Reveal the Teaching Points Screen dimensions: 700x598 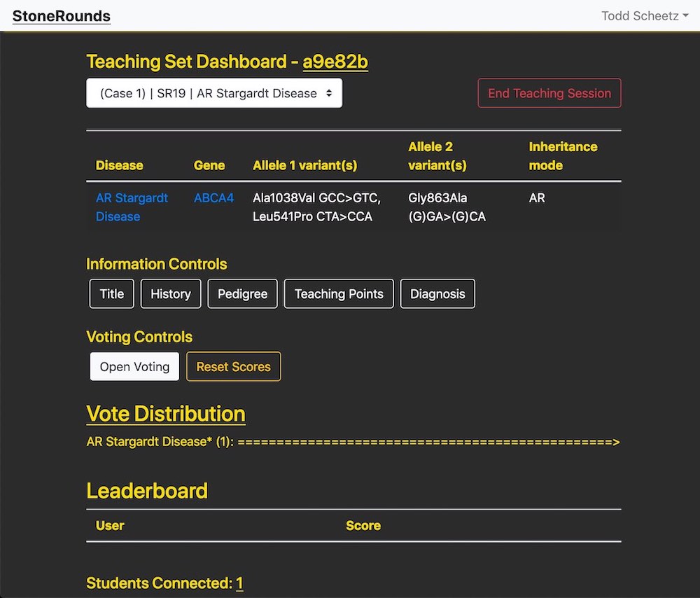pos(339,294)
